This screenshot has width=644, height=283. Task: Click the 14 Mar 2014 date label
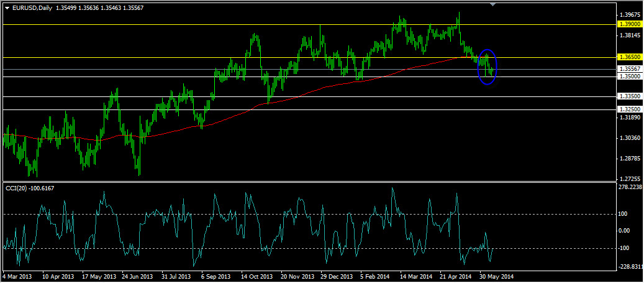pos(417,277)
